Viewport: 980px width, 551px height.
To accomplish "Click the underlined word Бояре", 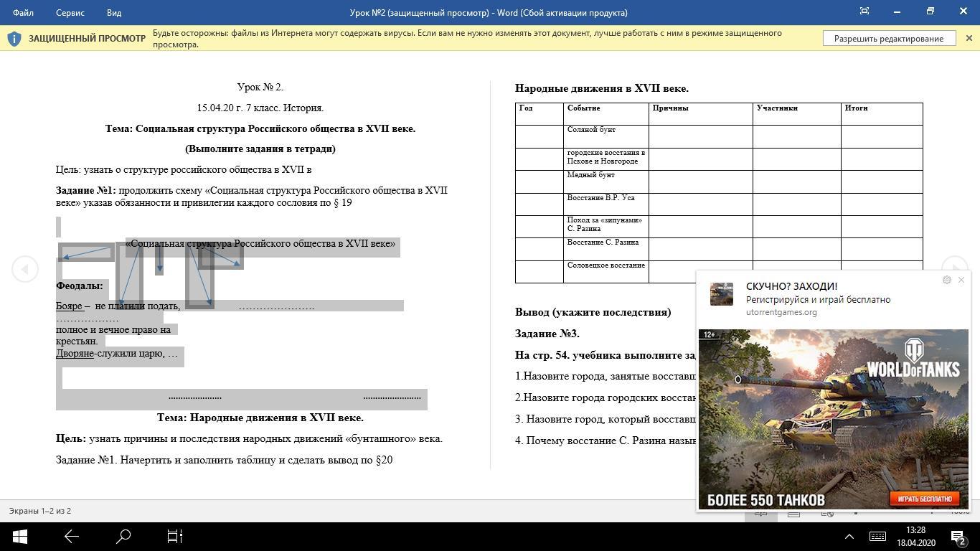I will pos(69,306).
